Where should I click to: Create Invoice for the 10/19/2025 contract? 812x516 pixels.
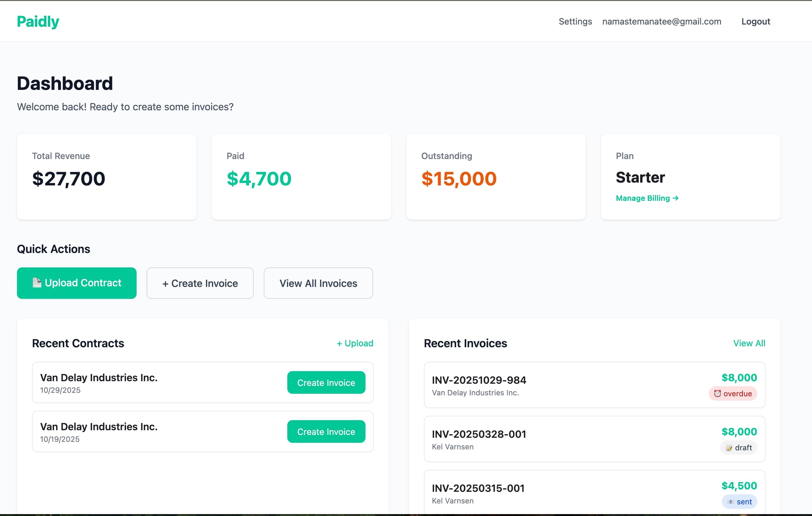tap(326, 431)
